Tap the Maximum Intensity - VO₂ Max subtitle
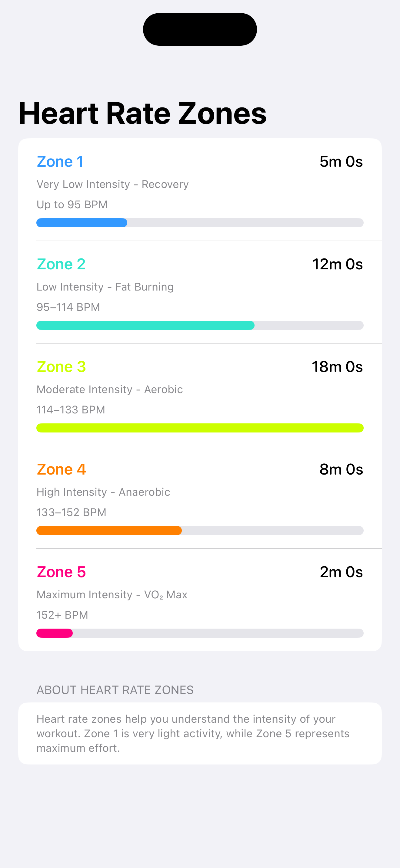 point(112,595)
